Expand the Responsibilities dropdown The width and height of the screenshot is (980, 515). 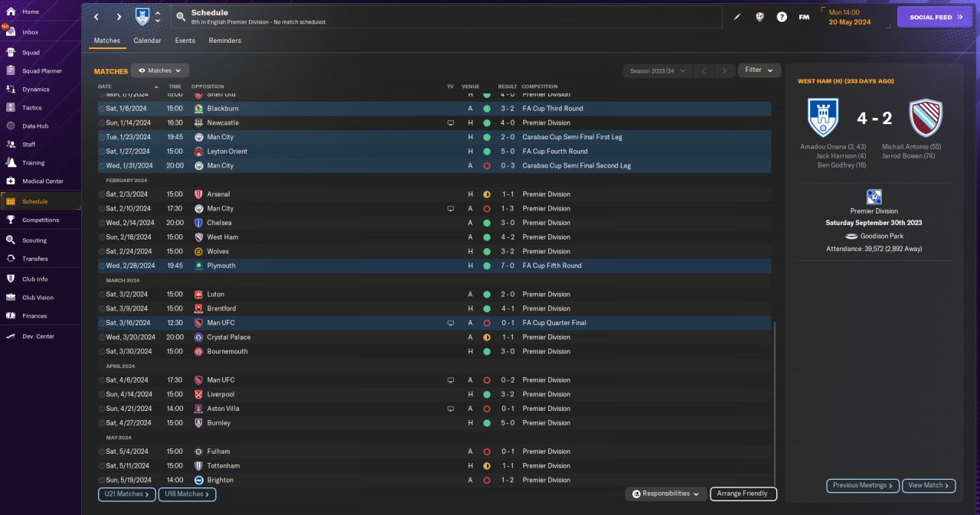pyautogui.click(x=665, y=494)
